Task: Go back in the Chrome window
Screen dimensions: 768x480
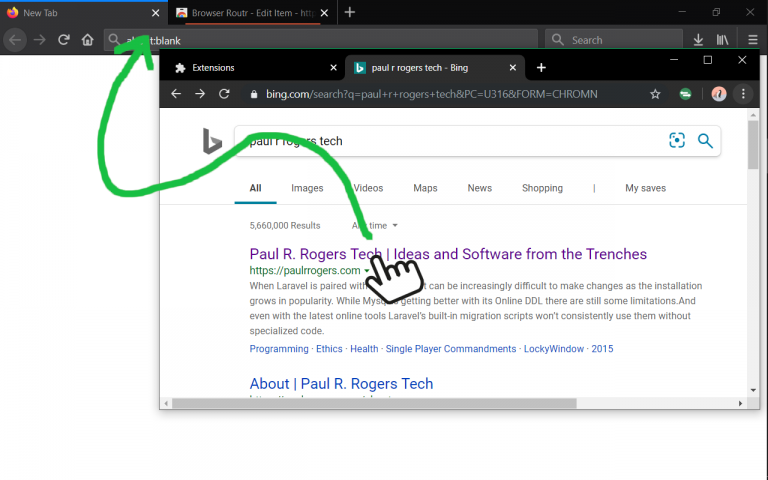Action: click(x=176, y=94)
